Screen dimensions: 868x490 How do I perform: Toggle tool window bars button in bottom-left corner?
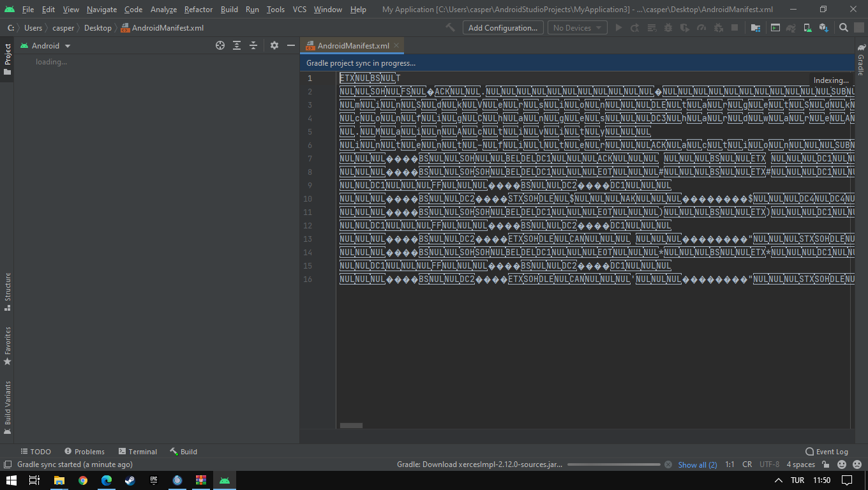point(8,464)
